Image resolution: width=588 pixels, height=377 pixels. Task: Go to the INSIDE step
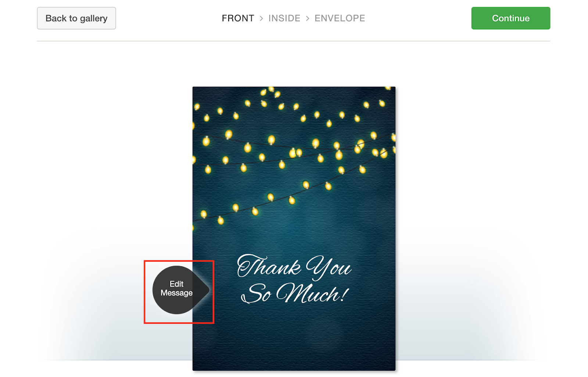point(284,18)
